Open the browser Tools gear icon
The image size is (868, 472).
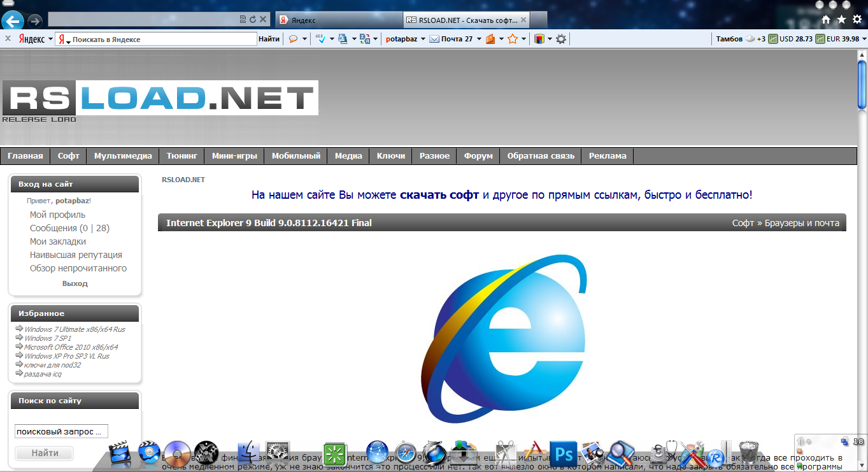pos(857,20)
